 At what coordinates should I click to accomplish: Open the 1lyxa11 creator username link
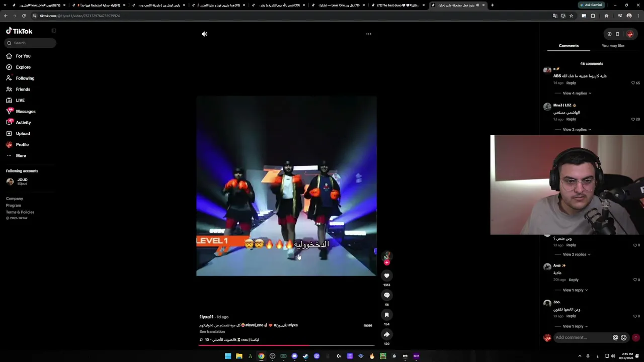[206, 317]
